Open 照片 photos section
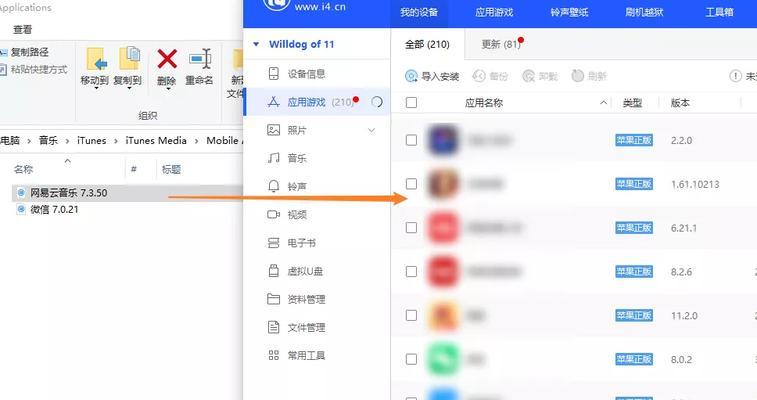Image resolution: width=757 pixels, height=400 pixels. 296,130
